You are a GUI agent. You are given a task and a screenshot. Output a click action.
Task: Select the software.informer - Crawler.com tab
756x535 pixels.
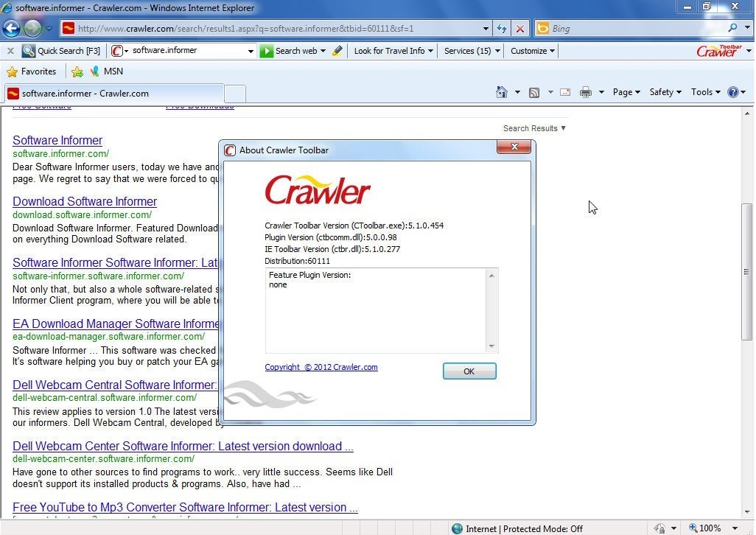(x=114, y=94)
